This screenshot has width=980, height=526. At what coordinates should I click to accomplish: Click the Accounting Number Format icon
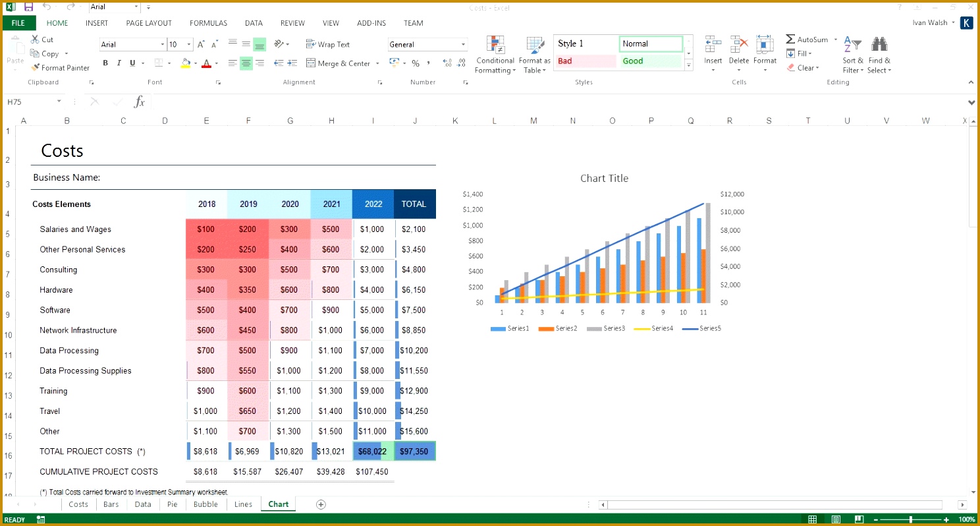(395, 63)
